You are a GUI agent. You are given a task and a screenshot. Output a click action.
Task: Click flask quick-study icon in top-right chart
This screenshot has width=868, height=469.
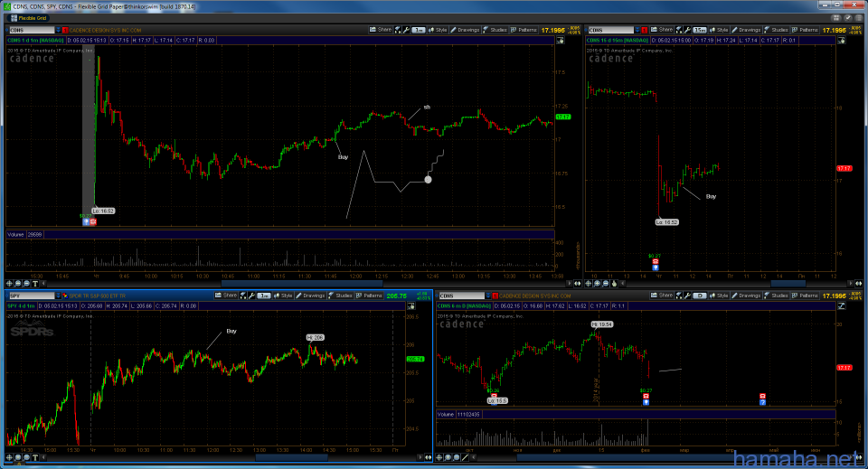click(x=679, y=30)
